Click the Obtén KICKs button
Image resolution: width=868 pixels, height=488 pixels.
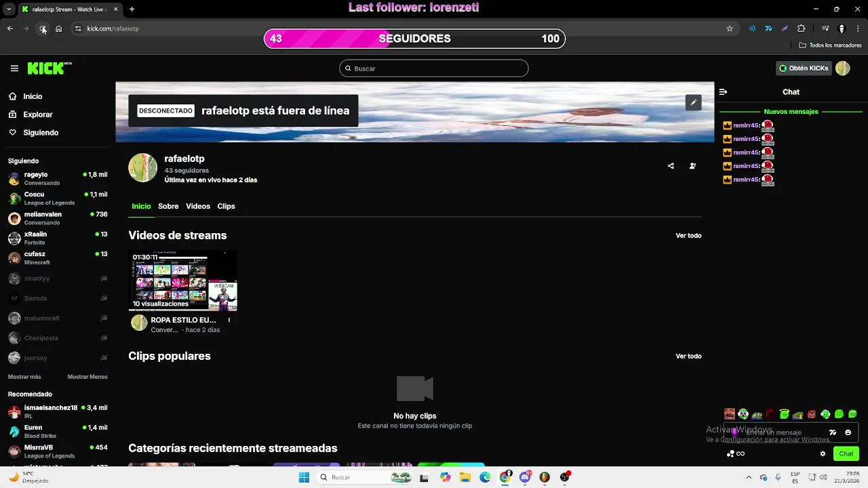pyautogui.click(x=804, y=68)
